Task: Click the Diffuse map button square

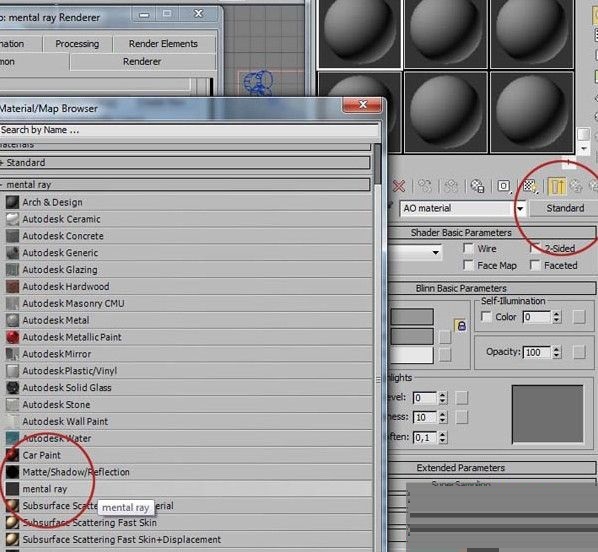Action: click(x=445, y=337)
